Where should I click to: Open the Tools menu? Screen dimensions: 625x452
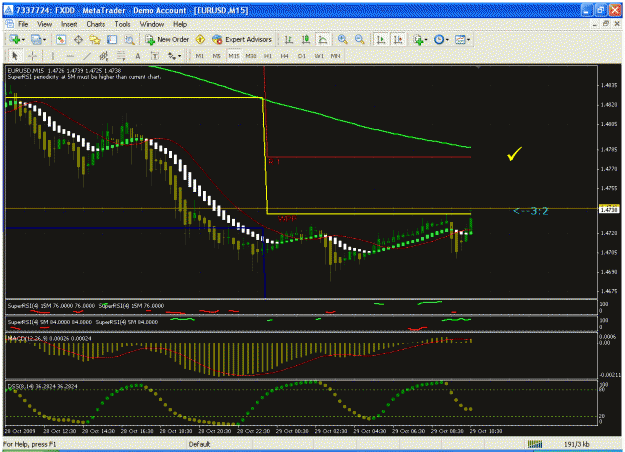[122, 24]
